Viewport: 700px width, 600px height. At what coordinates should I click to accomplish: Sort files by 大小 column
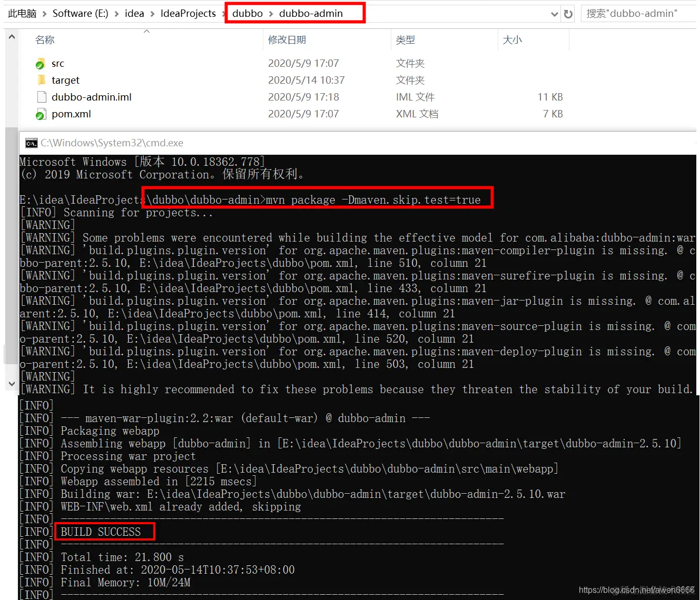(512, 40)
